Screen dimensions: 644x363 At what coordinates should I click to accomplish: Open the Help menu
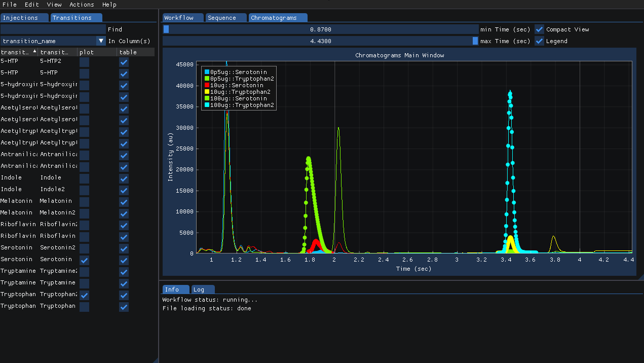(x=109, y=5)
